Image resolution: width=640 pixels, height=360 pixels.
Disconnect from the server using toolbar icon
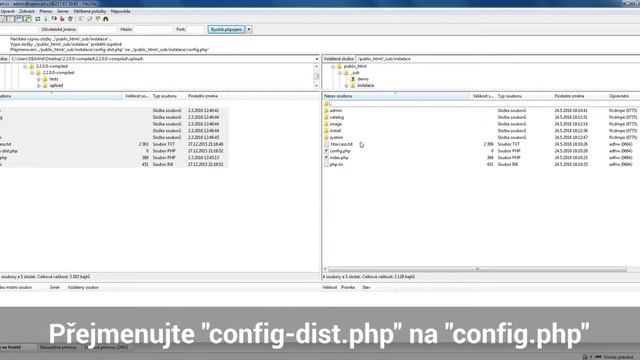62,19
